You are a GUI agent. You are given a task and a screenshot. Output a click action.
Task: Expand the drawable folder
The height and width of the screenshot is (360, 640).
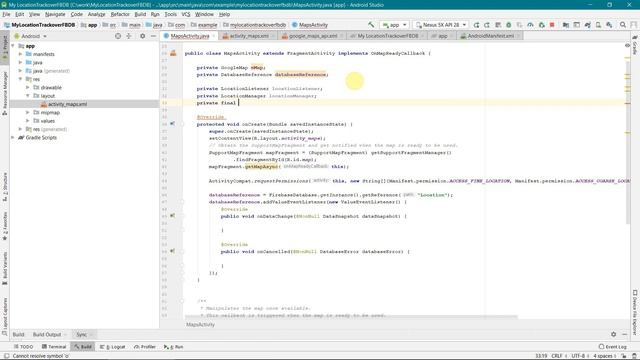pos(28,87)
